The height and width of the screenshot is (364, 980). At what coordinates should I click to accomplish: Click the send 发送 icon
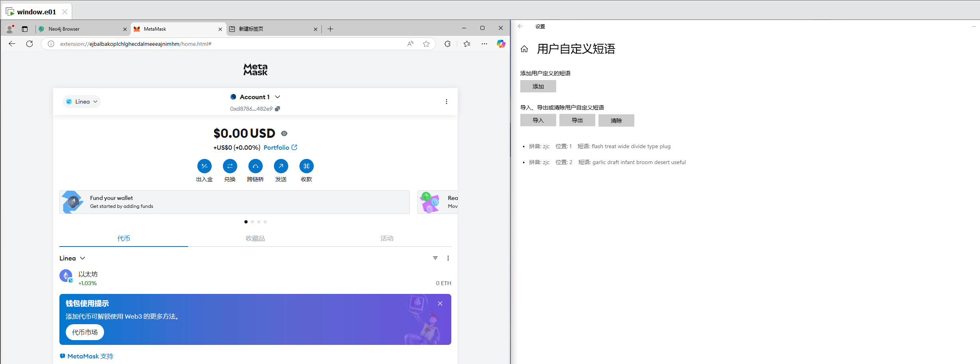click(x=281, y=166)
